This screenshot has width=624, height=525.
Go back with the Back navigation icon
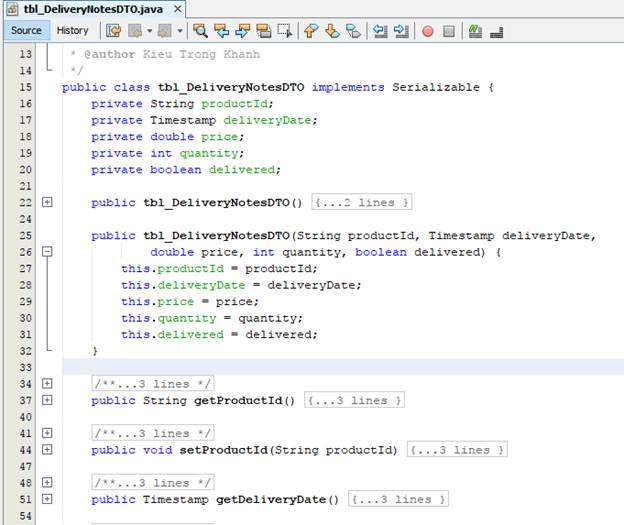[x=135, y=31]
